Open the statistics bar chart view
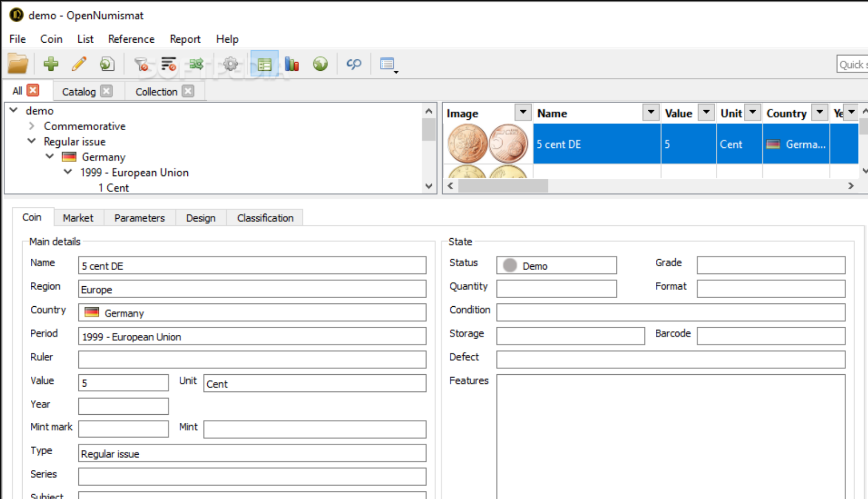Image resolution: width=868 pixels, height=499 pixels. (291, 64)
